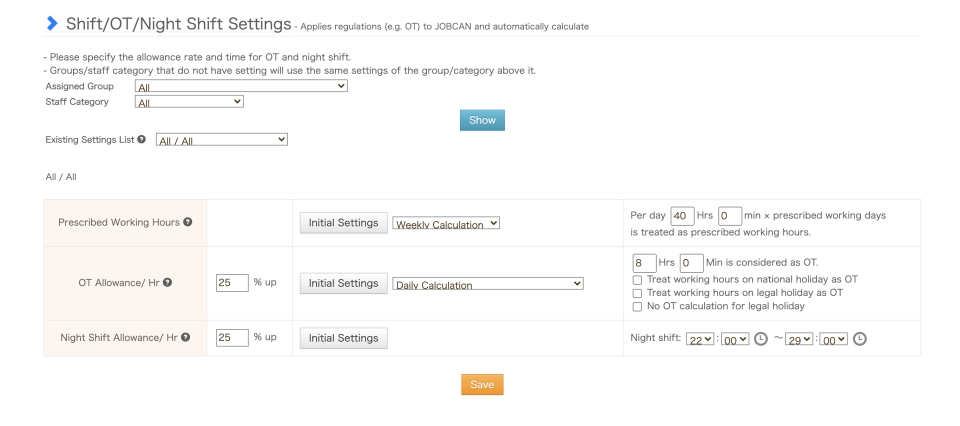Expand the Existing Settings List dropdown
The width and height of the screenshot is (960, 426).
coord(221,140)
